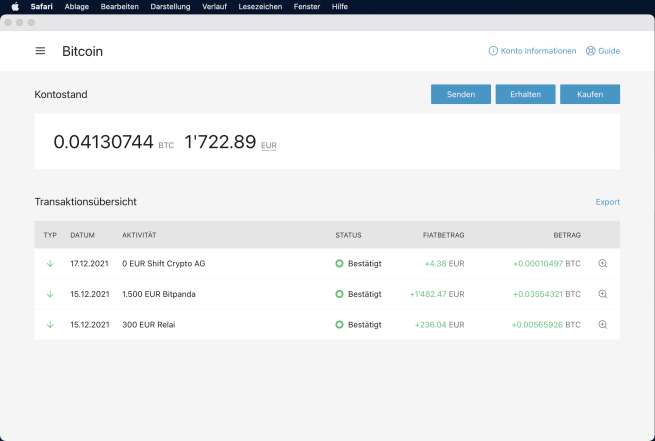Viewport: 655px width, 441px height.
Task: Click green received arrow on Shift Crypto row
Action: [x=49, y=264]
